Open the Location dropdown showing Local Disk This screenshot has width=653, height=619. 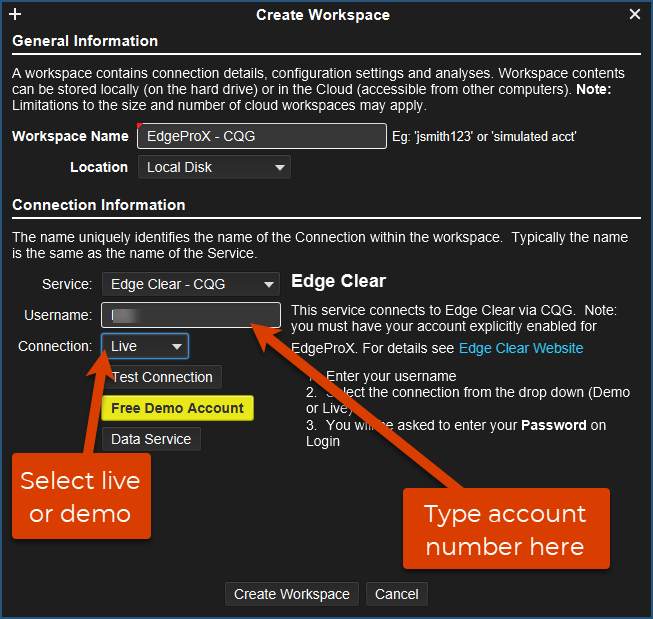pos(214,167)
